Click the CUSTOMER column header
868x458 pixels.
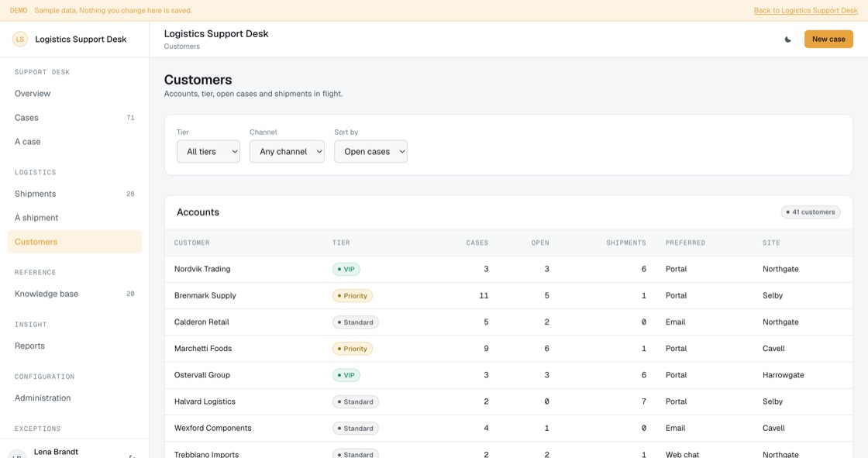[x=191, y=243]
